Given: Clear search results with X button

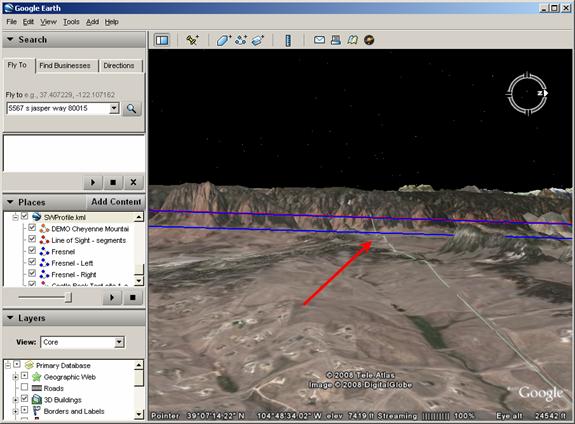Looking at the screenshot, I should [x=133, y=182].
